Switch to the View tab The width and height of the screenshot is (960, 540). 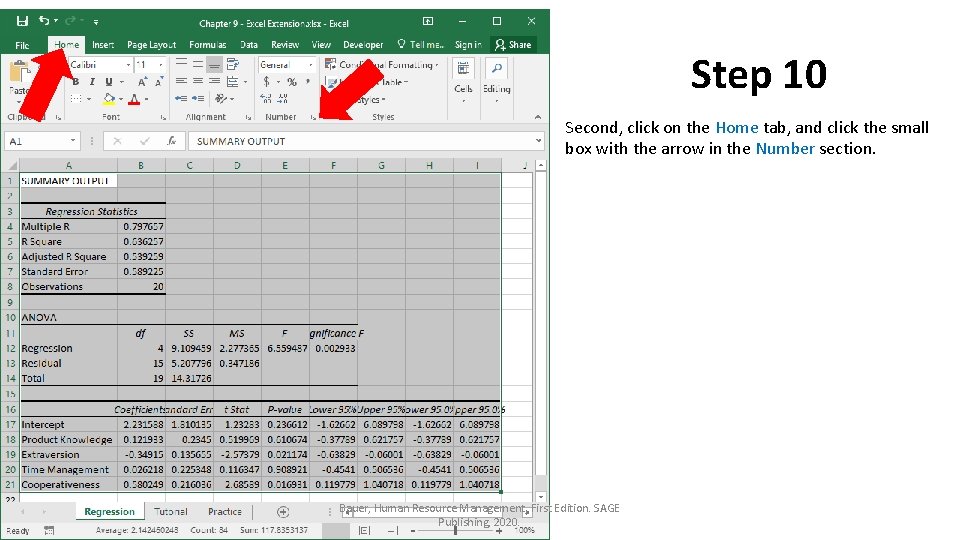pyautogui.click(x=321, y=45)
